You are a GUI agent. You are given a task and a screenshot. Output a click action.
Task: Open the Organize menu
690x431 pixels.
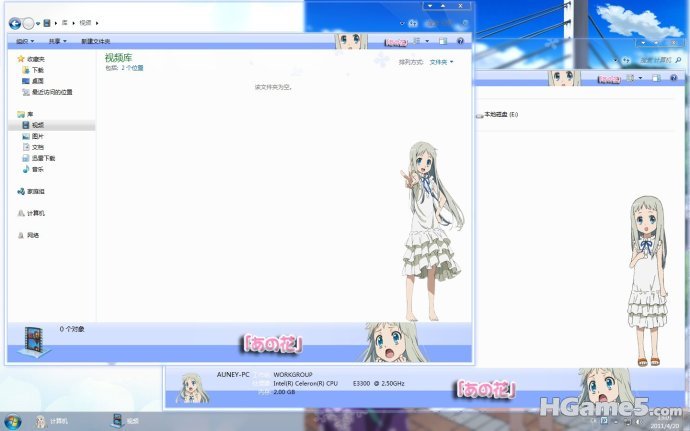[x=24, y=42]
